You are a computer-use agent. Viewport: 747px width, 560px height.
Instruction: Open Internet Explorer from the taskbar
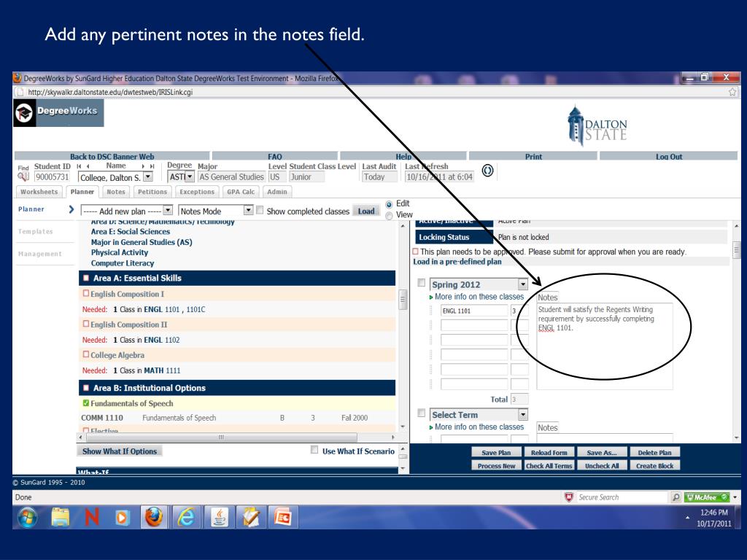(186, 518)
